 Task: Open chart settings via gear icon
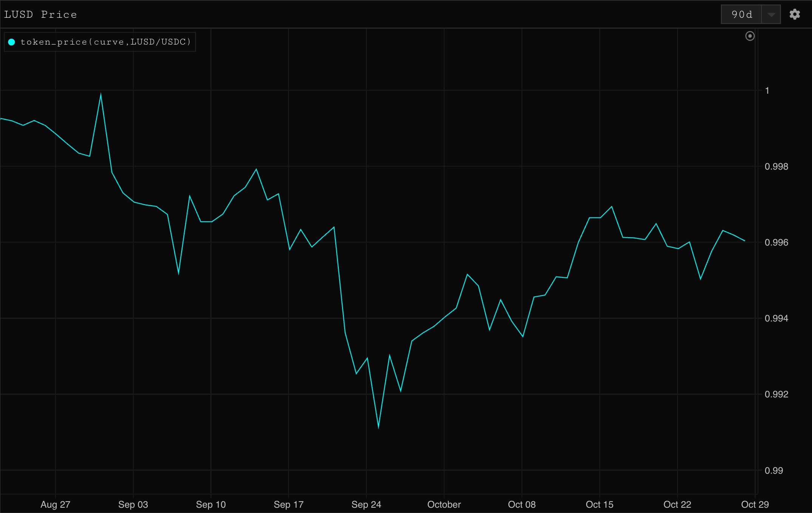tap(795, 14)
